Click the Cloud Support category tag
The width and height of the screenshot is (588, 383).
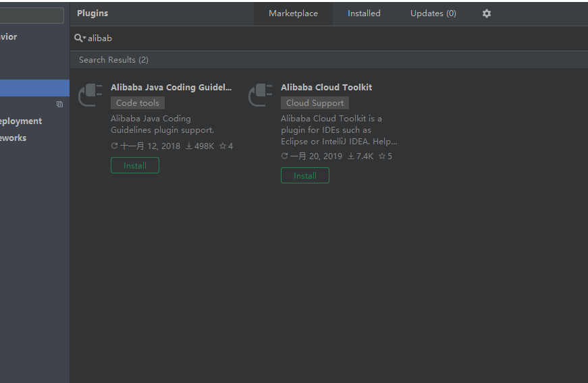coord(315,103)
